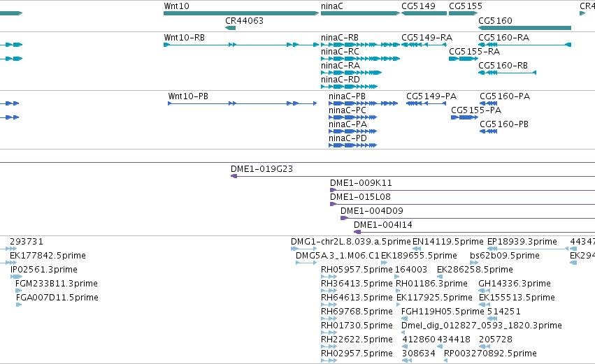Click the RH36413.5prime EST label
The width and height of the screenshot is (595, 364).
pyautogui.click(x=357, y=284)
